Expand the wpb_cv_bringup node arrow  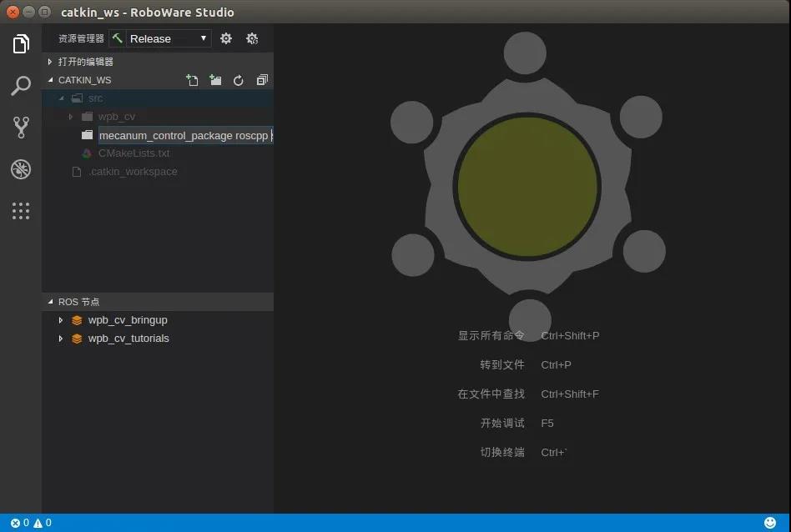[x=61, y=320]
